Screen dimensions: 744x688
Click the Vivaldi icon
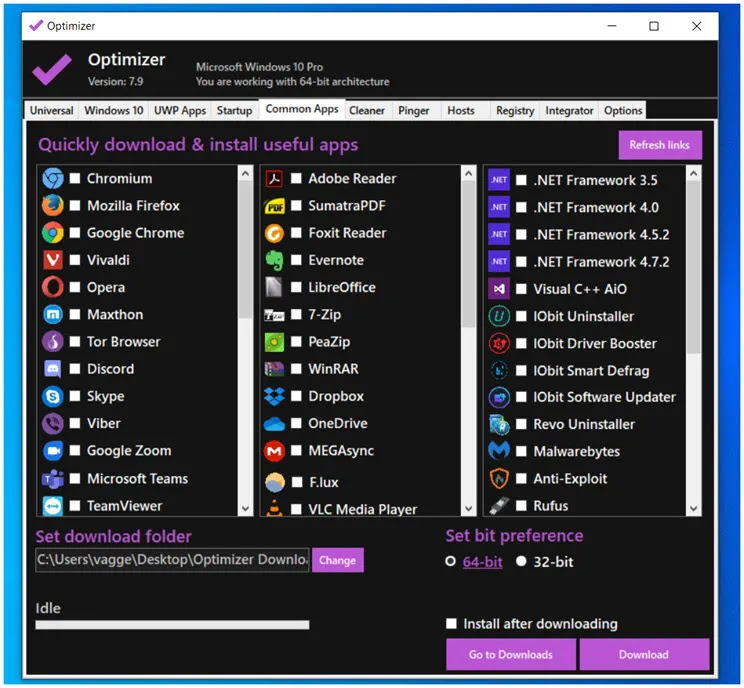(x=53, y=260)
